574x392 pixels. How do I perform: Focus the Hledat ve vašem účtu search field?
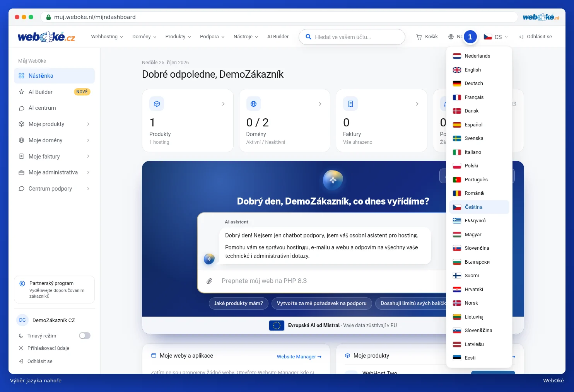pyautogui.click(x=352, y=37)
